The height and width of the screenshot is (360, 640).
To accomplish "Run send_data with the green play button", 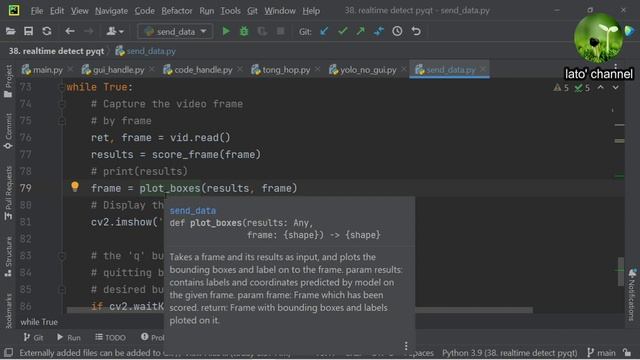I will point(226,31).
